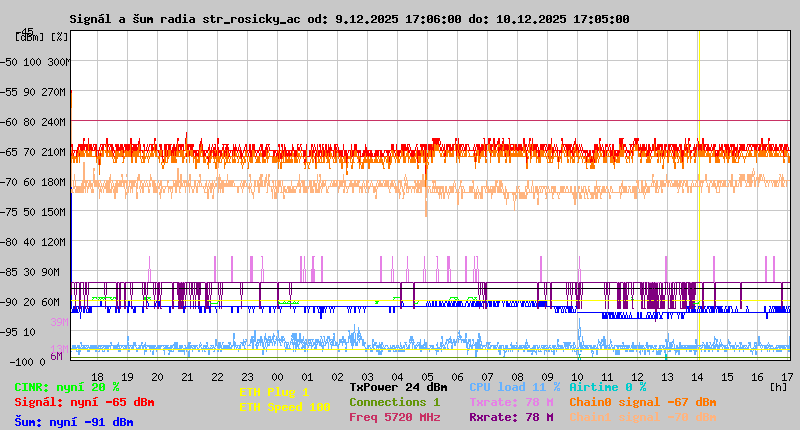This screenshot has width=800, height=430.
Task: Select the Freq 5720 MHz label
Action: pyautogui.click(x=394, y=417)
